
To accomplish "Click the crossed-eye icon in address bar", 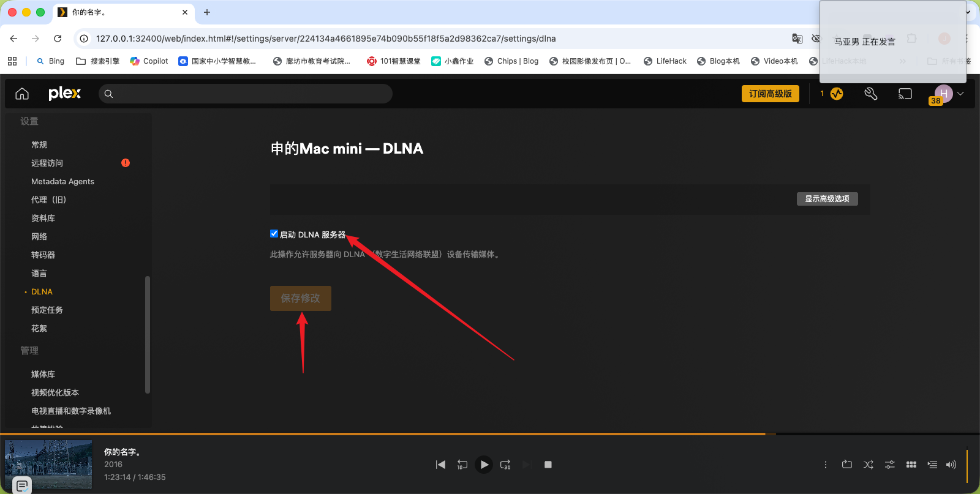I will point(815,39).
